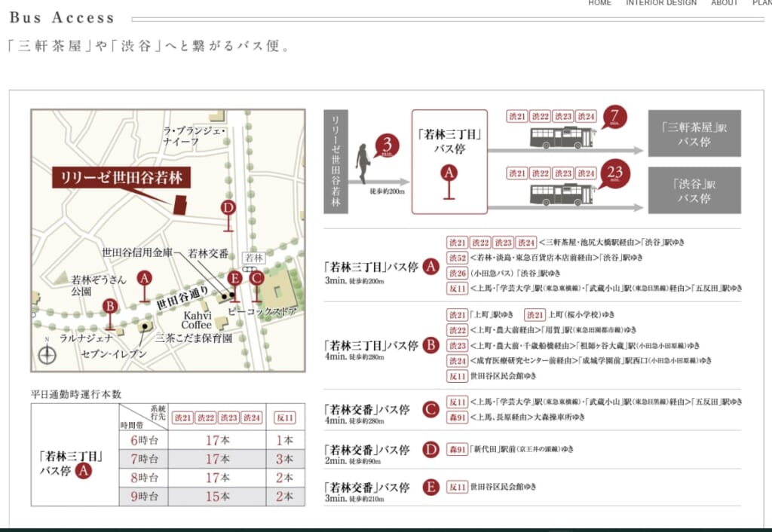
Task: Click the Bus Access heading
Action: [x=62, y=18]
